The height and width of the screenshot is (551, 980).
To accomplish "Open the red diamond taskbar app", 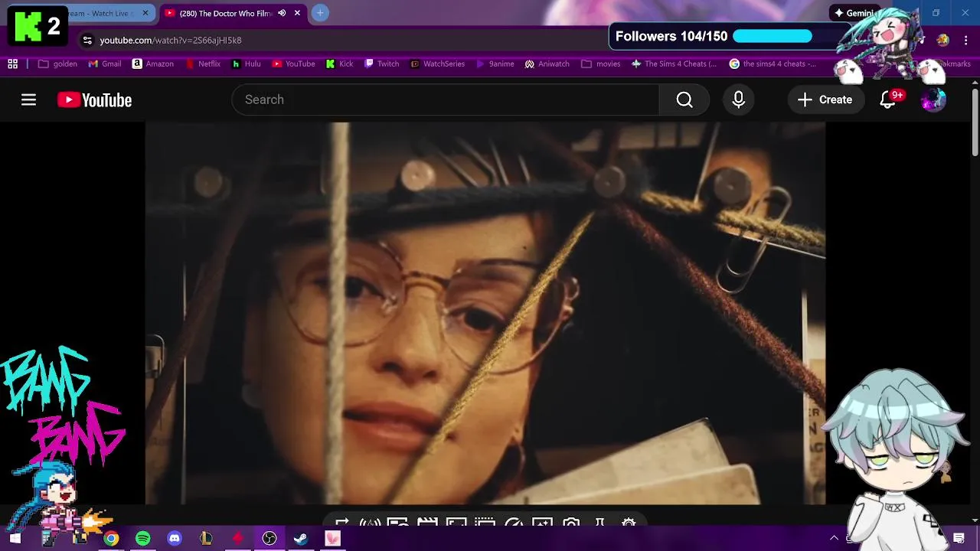I will point(237,539).
